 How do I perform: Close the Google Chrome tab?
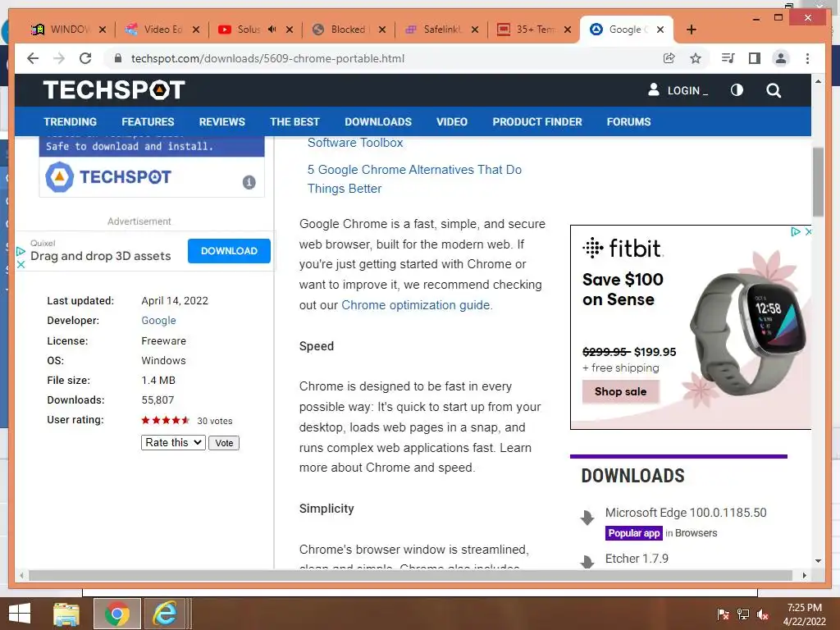coord(660,30)
